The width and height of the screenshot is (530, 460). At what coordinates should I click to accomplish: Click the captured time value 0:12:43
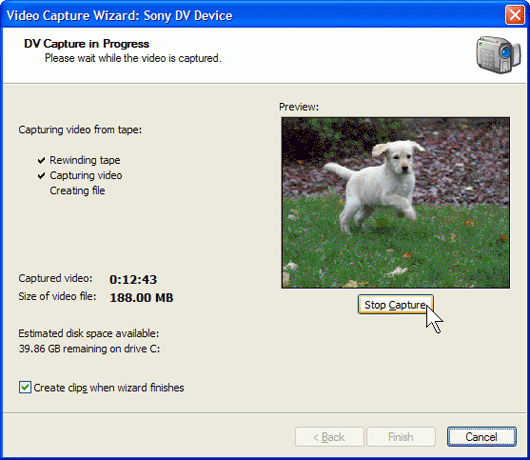click(133, 280)
